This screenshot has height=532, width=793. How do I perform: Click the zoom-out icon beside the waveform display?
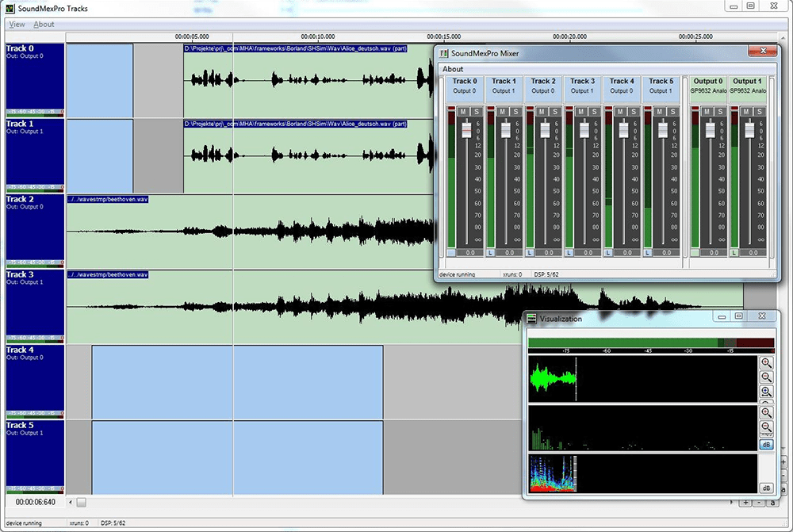(764, 377)
